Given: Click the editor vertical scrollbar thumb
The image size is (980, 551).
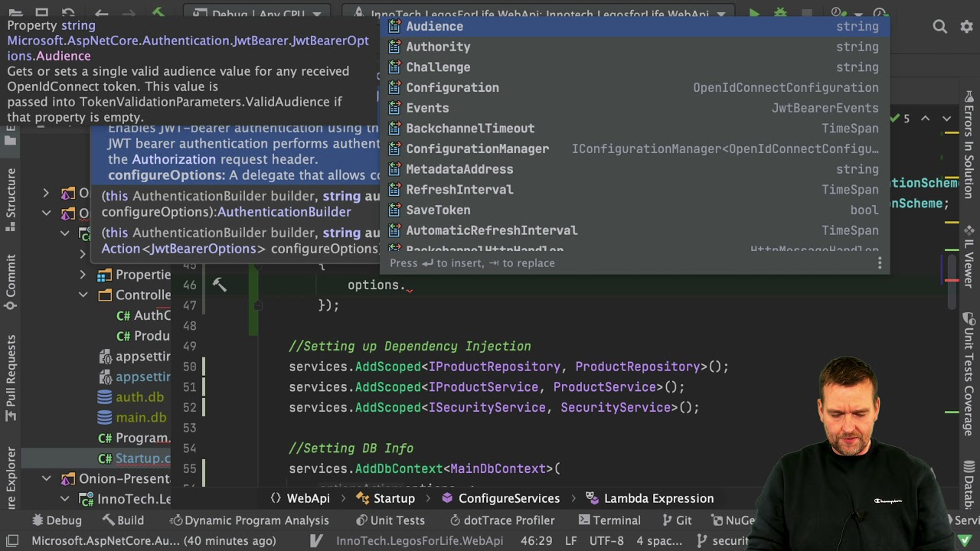Looking at the screenshot, I should (953, 283).
